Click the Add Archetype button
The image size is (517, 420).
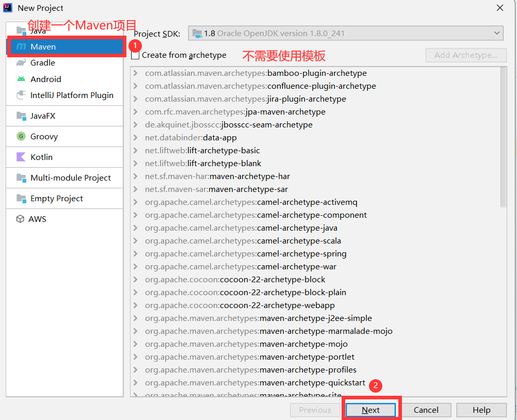(x=466, y=55)
